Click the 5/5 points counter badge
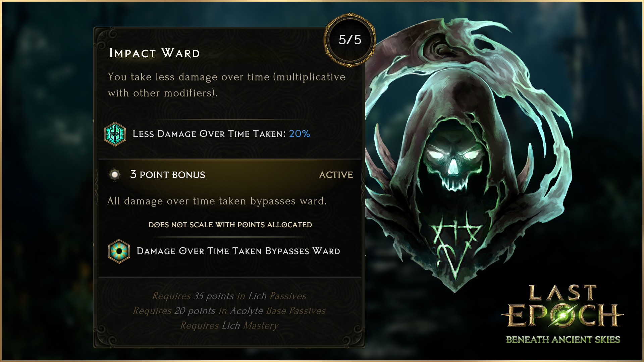644x362 pixels. click(x=350, y=40)
